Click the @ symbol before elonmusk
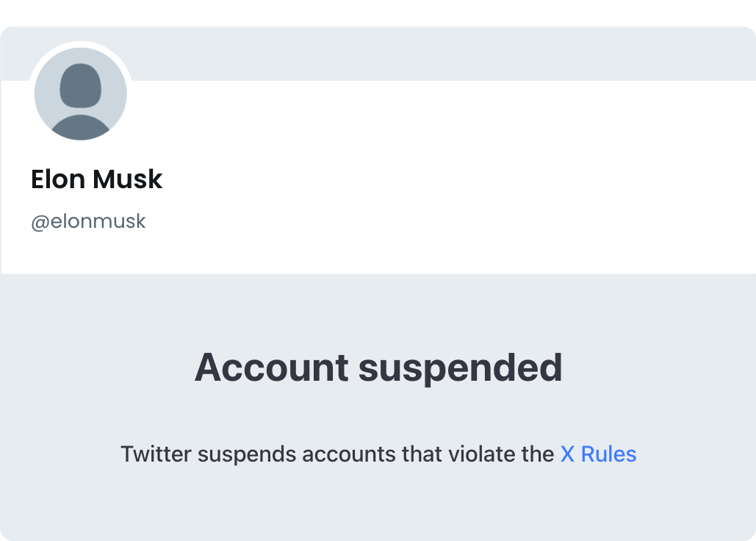Screen dimensions: 756x541 point(40,221)
